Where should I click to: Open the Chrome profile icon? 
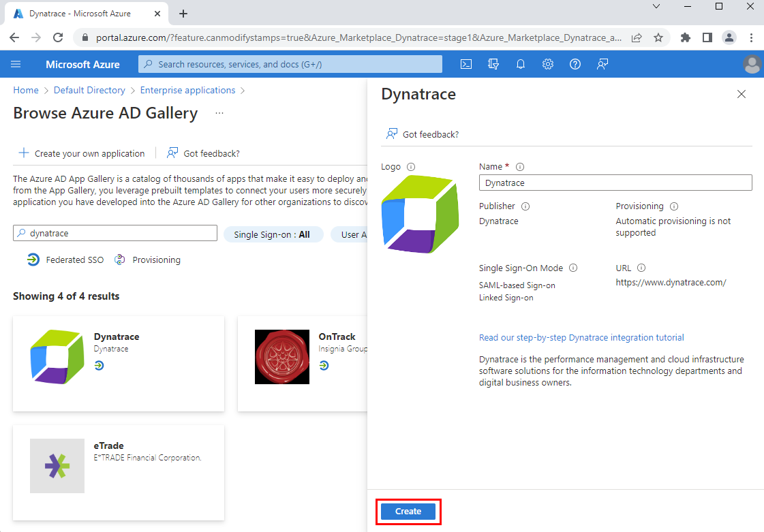[729, 37]
